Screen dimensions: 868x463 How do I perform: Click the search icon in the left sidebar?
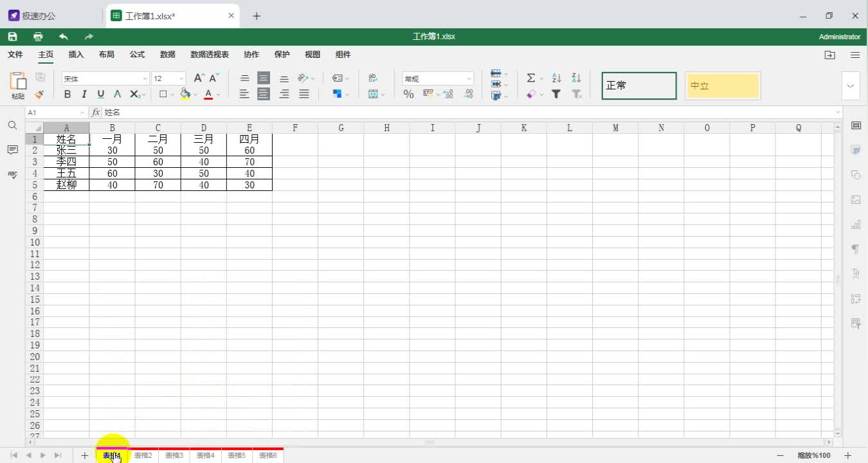(12, 125)
